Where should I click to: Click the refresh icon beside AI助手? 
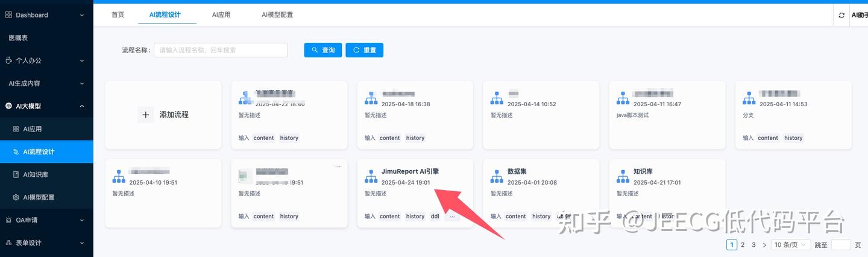pos(841,15)
